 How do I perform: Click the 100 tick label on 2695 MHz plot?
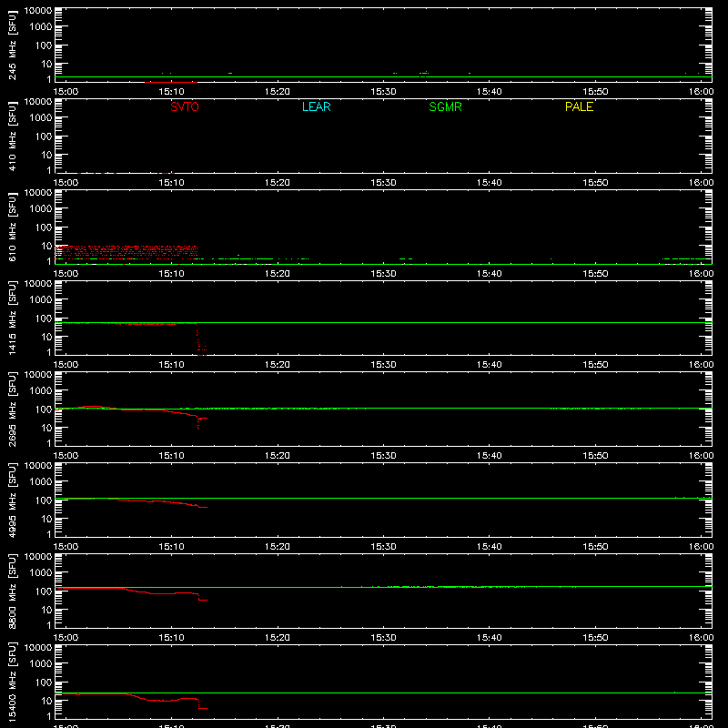point(44,409)
